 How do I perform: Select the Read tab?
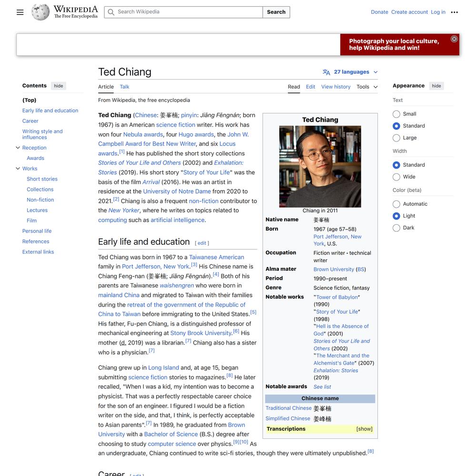click(x=294, y=87)
